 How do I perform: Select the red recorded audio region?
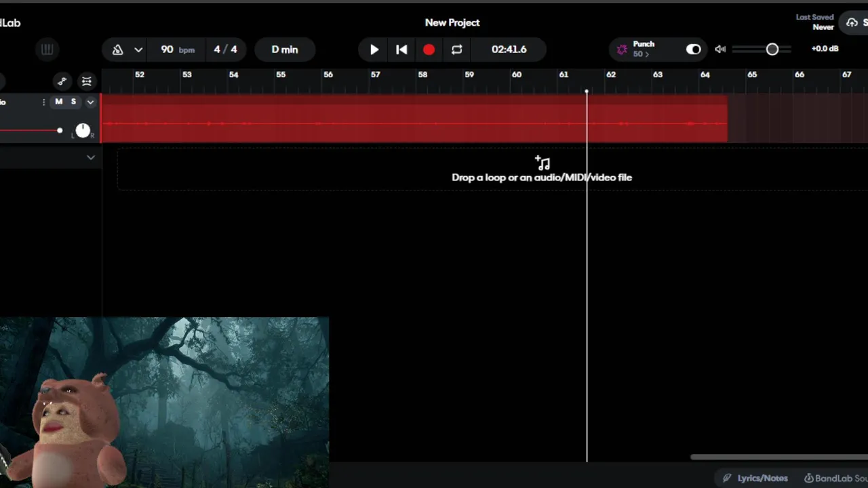414,119
